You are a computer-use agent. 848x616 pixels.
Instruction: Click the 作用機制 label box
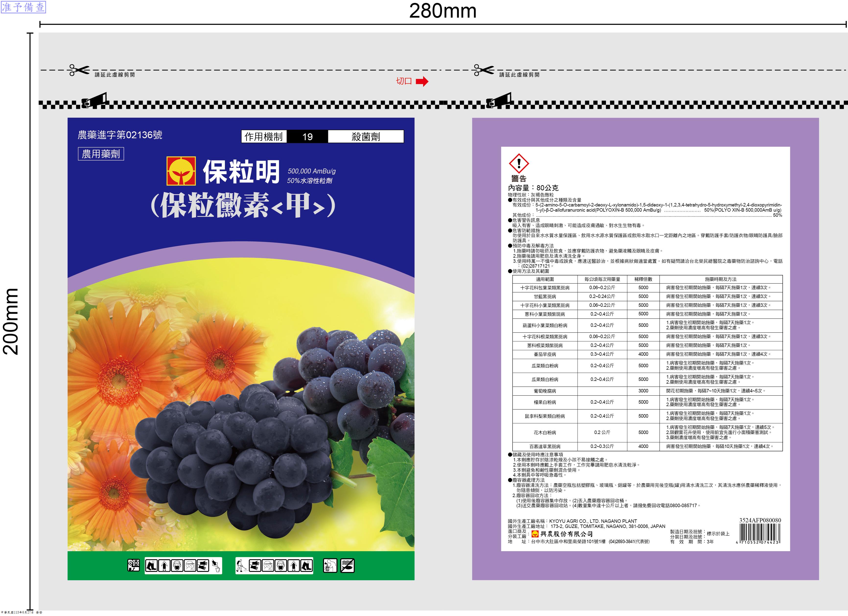point(264,137)
